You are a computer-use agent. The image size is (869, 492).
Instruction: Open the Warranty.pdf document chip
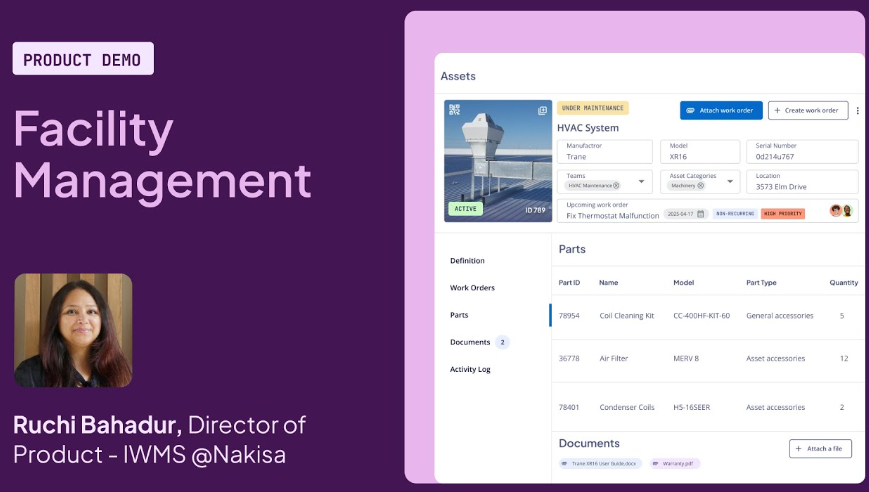[675, 464]
